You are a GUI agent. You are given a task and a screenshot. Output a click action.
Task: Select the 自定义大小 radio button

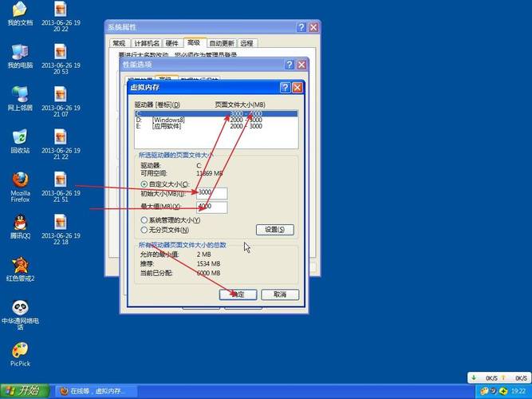tap(144, 184)
